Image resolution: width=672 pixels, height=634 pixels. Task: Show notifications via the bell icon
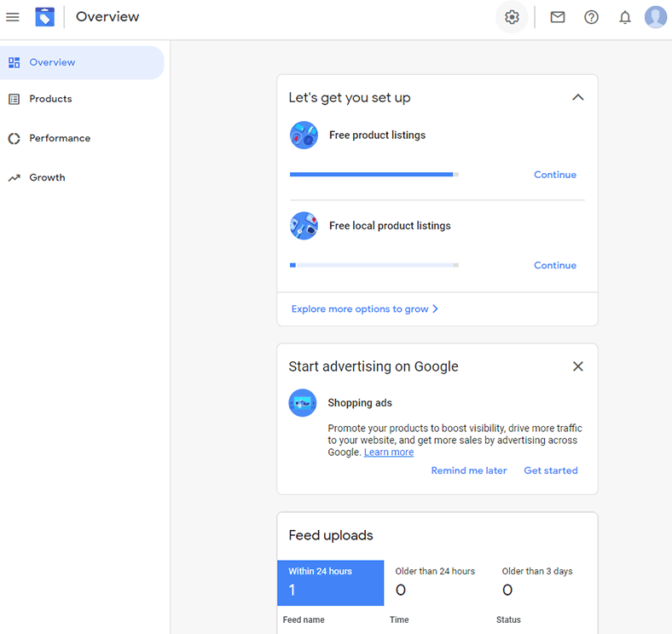tap(625, 17)
